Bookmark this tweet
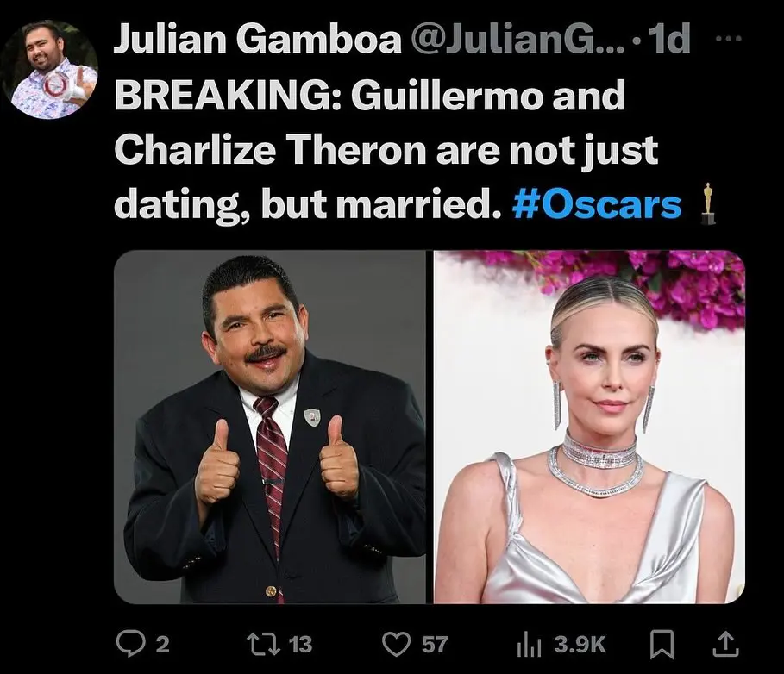The width and height of the screenshot is (784, 674). pos(662,645)
